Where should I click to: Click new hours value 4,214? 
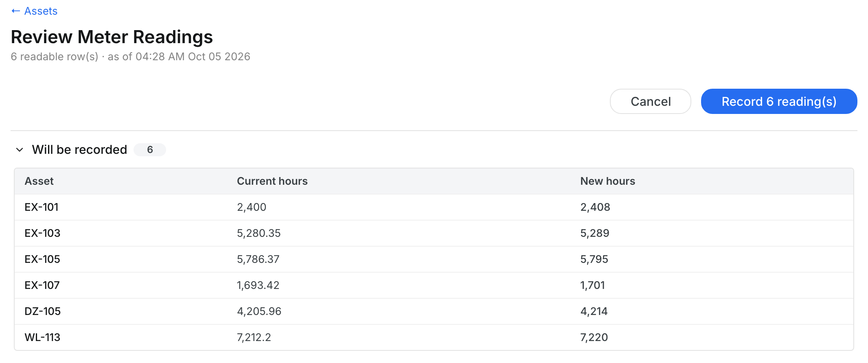pyautogui.click(x=594, y=311)
